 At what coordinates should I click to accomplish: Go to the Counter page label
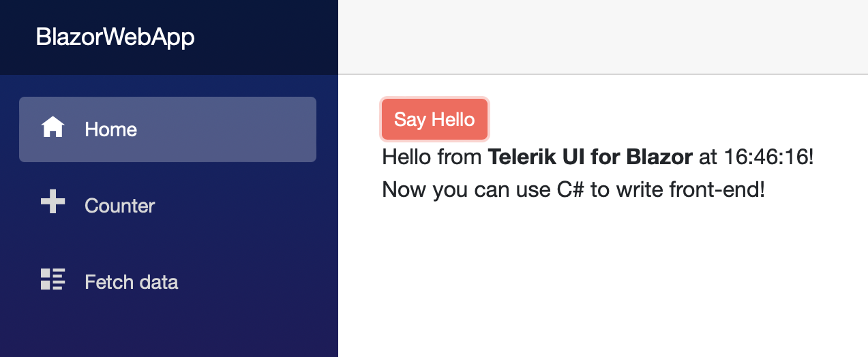click(119, 206)
